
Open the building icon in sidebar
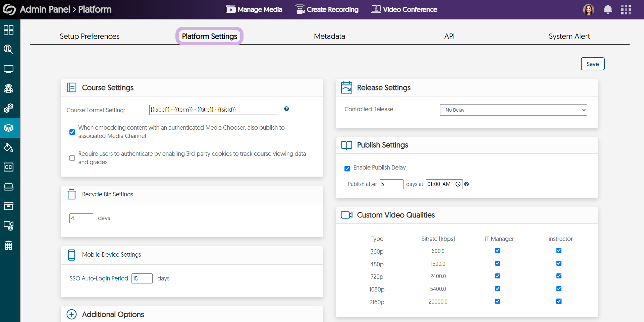click(x=8, y=246)
